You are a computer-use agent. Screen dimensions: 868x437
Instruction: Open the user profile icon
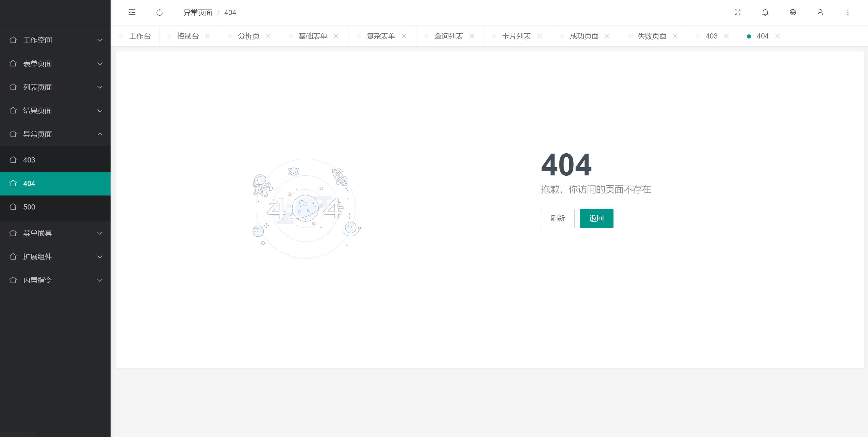coord(820,13)
